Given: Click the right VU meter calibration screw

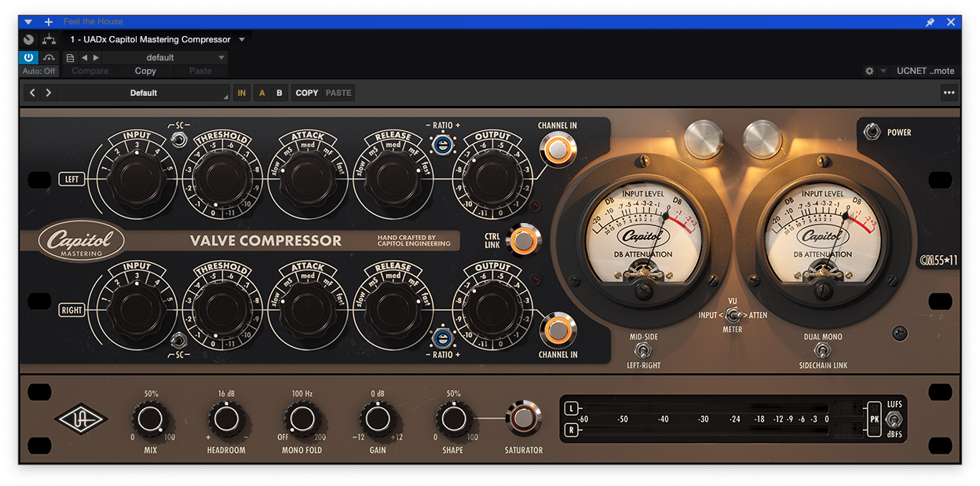Looking at the screenshot, I should click(x=822, y=291).
